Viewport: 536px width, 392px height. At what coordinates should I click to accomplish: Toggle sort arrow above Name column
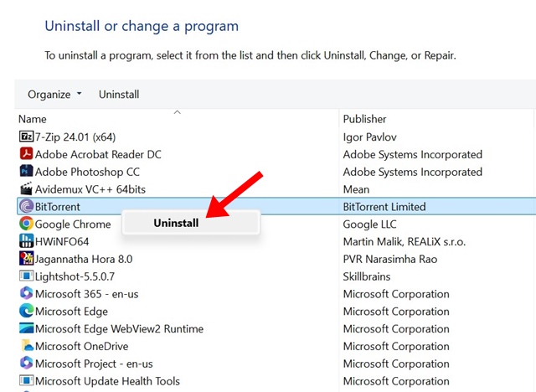[177, 112]
